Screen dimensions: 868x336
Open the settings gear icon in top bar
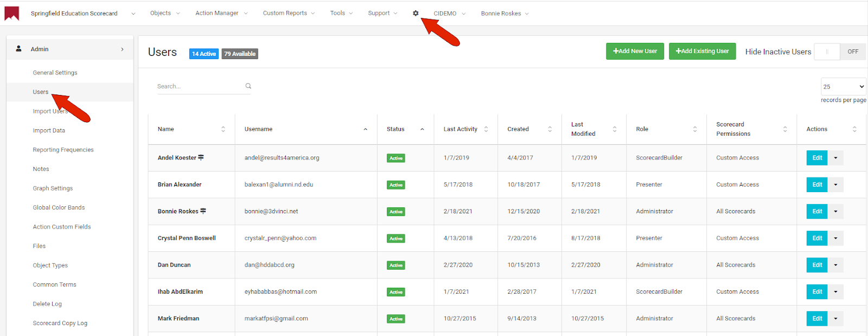point(416,13)
